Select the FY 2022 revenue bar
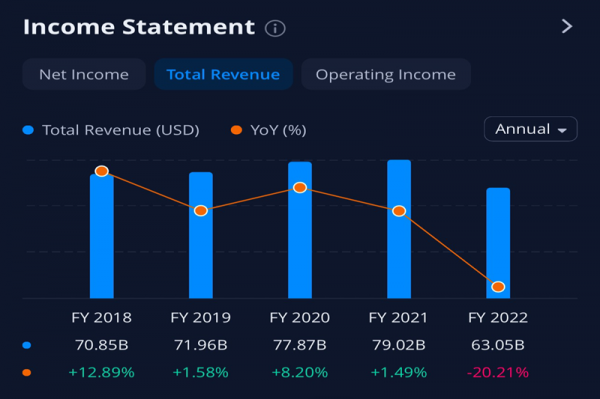Image resolution: width=600 pixels, height=399 pixels. coord(498,243)
